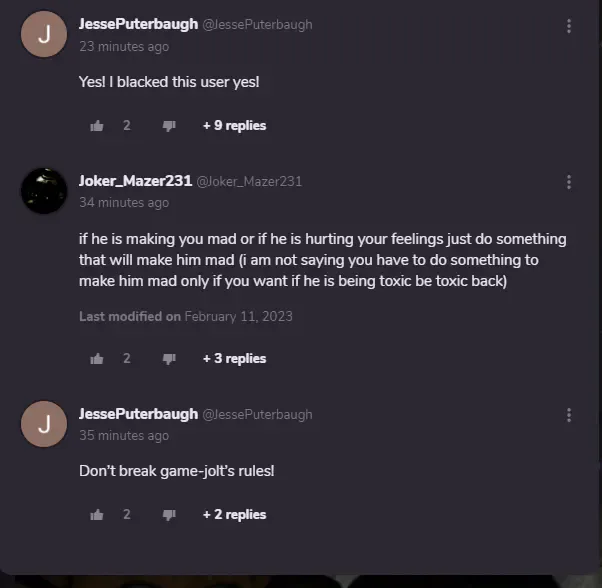The height and width of the screenshot is (588, 602).
Task: Open JessePuterbaugh profile from the top comment name
Action: (x=138, y=24)
